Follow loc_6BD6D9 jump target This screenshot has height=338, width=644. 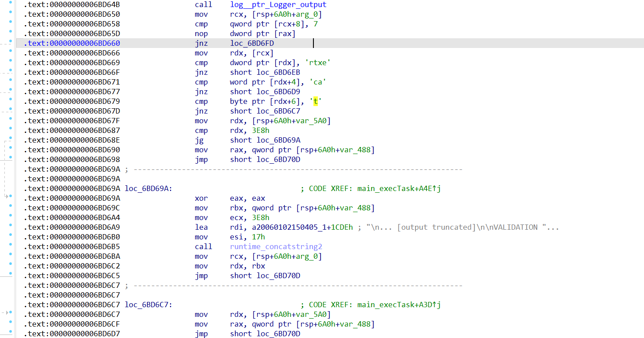click(x=278, y=92)
